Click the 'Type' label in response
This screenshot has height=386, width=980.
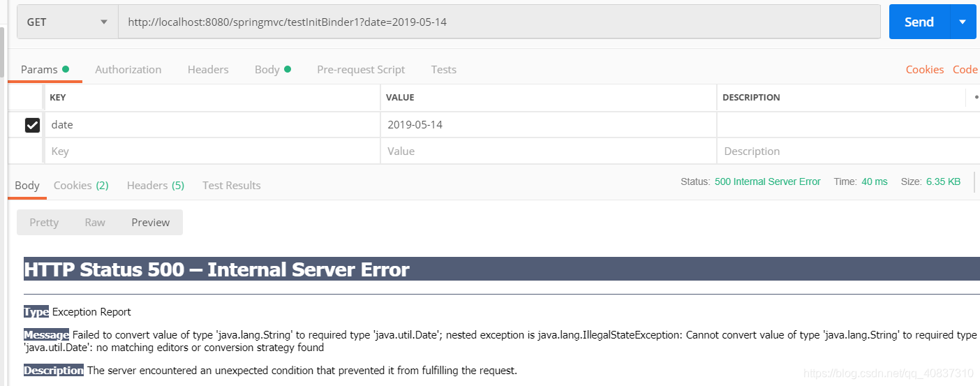(x=36, y=312)
